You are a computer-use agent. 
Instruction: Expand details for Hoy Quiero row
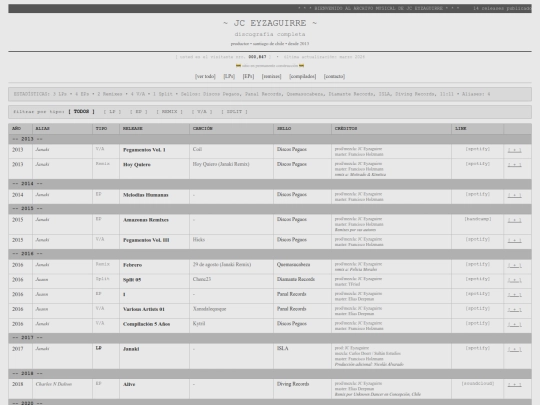(x=514, y=165)
